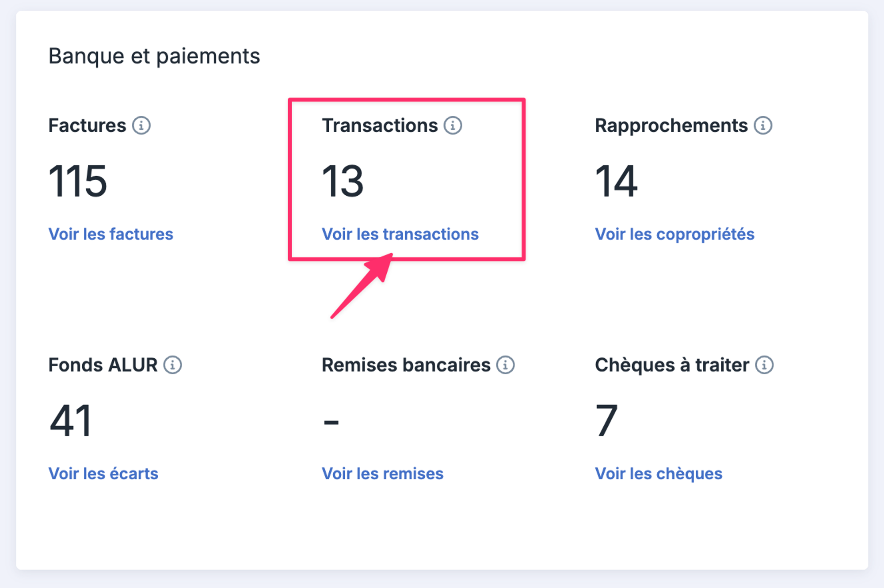Click the Remises bancaires info icon

point(505,365)
